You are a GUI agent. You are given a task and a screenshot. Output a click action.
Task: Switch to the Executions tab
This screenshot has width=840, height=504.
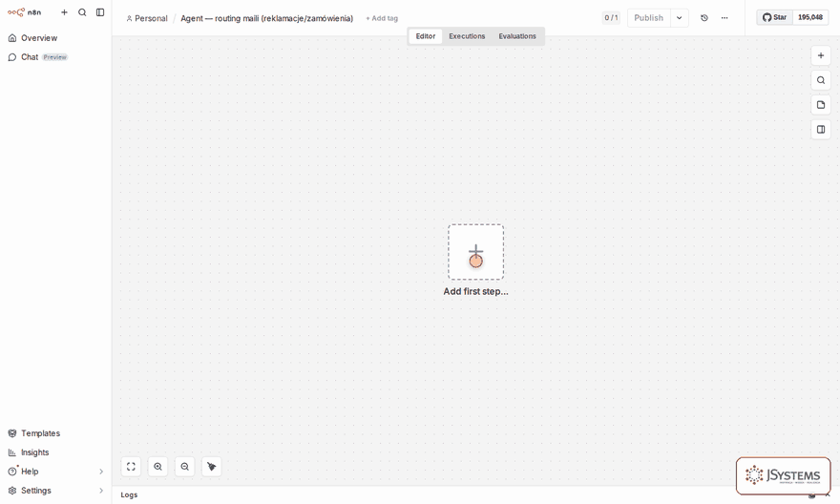click(467, 36)
